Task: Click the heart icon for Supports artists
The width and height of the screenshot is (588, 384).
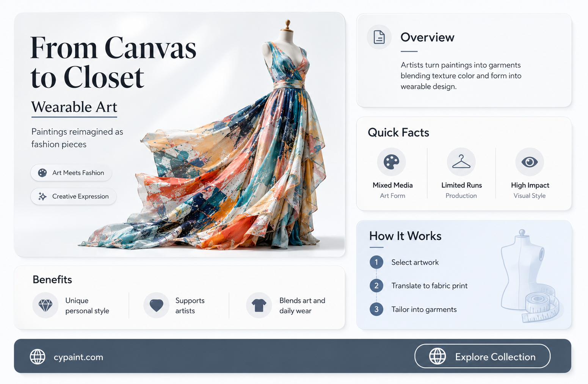Action: 156,305
